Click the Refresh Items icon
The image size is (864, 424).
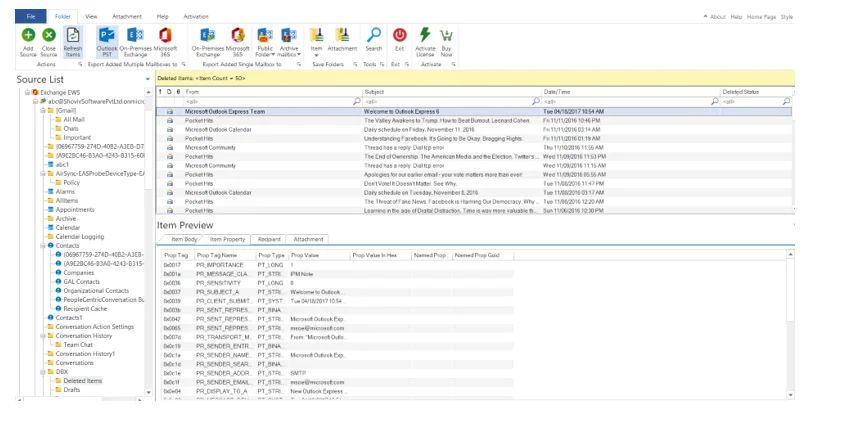73,35
